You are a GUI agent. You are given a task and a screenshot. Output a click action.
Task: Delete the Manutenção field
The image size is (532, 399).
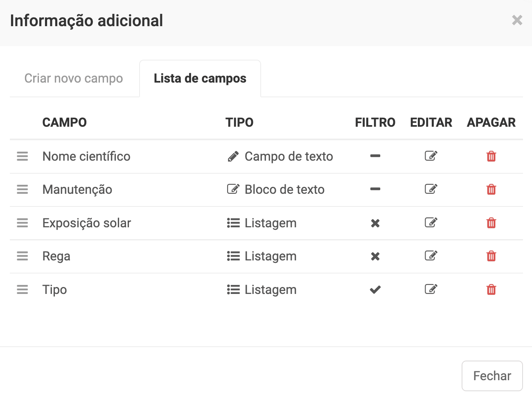[491, 189]
